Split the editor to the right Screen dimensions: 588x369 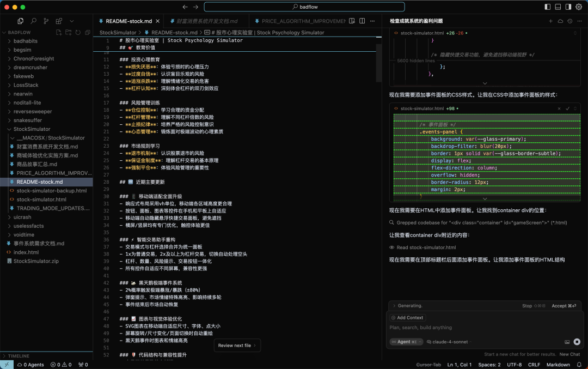(x=362, y=21)
